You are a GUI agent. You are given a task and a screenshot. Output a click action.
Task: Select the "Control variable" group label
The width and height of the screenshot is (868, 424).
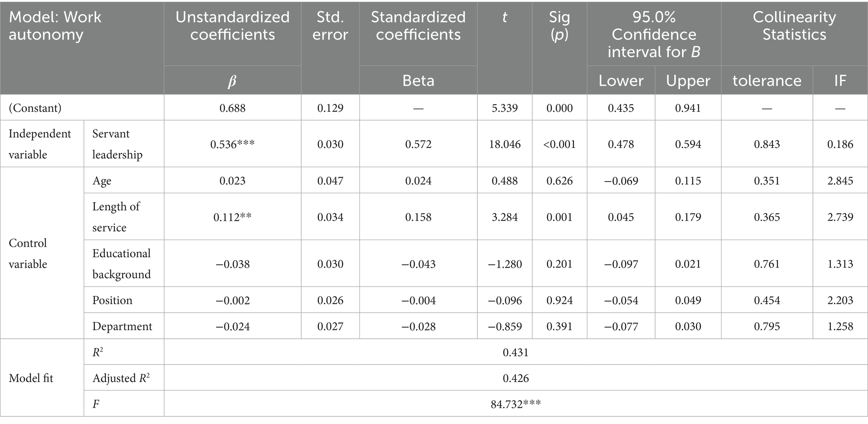coord(28,253)
